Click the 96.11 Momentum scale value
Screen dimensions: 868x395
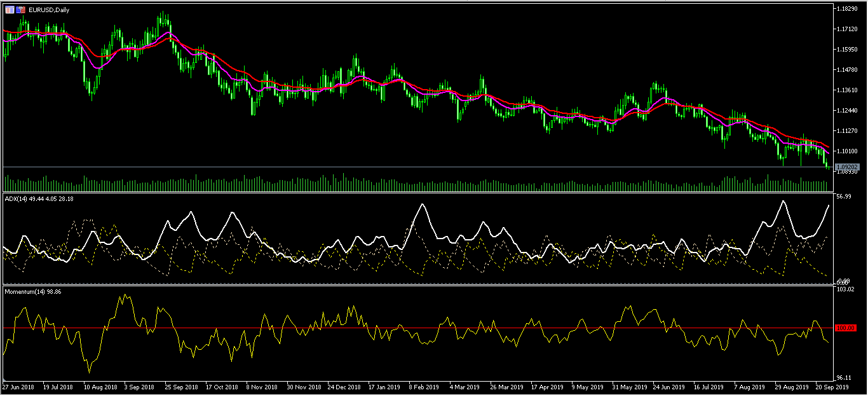click(x=843, y=377)
